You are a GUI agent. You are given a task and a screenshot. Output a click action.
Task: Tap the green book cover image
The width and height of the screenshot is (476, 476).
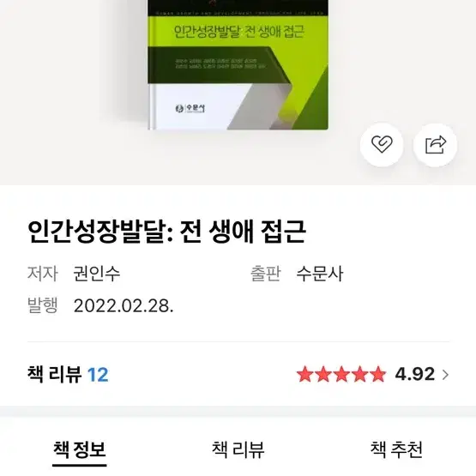coord(238,65)
